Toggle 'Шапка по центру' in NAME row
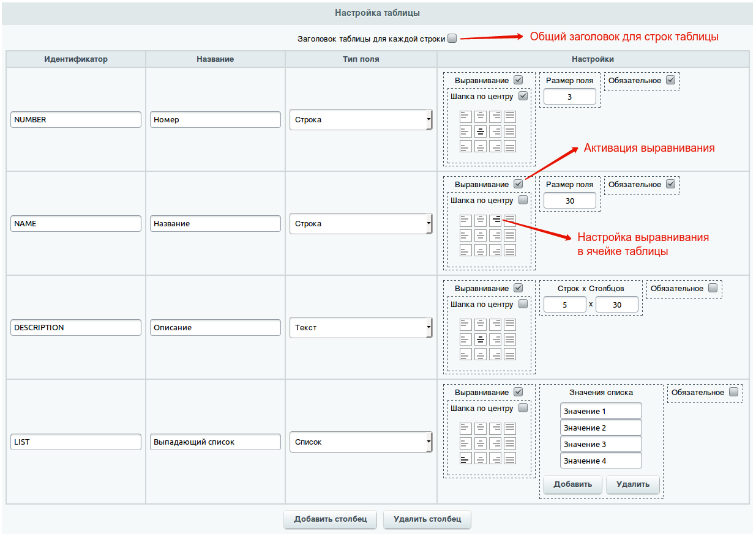756x537 pixels. 523,200
